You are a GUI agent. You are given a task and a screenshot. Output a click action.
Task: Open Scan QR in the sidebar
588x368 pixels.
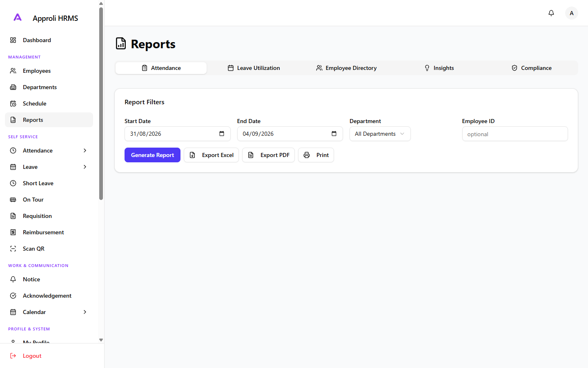point(49,249)
